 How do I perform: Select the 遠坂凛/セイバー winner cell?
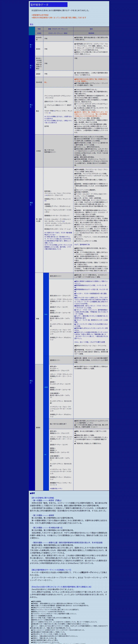61,360
